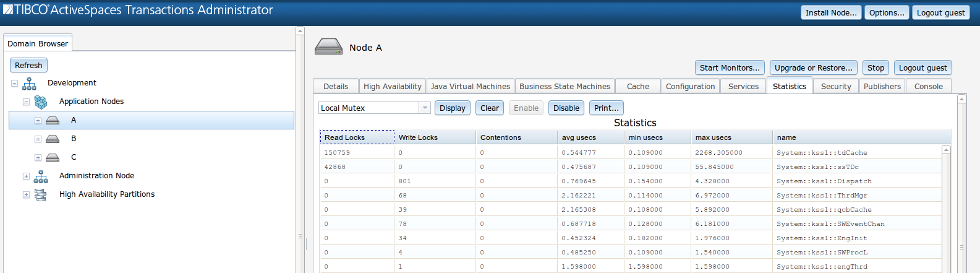The width and height of the screenshot is (980, 273).
Task: Open the Console tab
Action: (x=928, y=86)
